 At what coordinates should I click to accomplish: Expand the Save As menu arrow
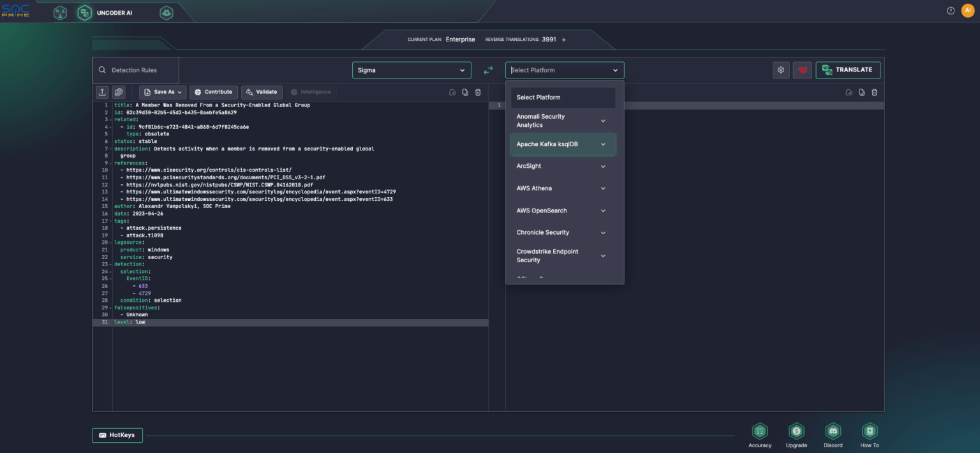pos(181,92)
